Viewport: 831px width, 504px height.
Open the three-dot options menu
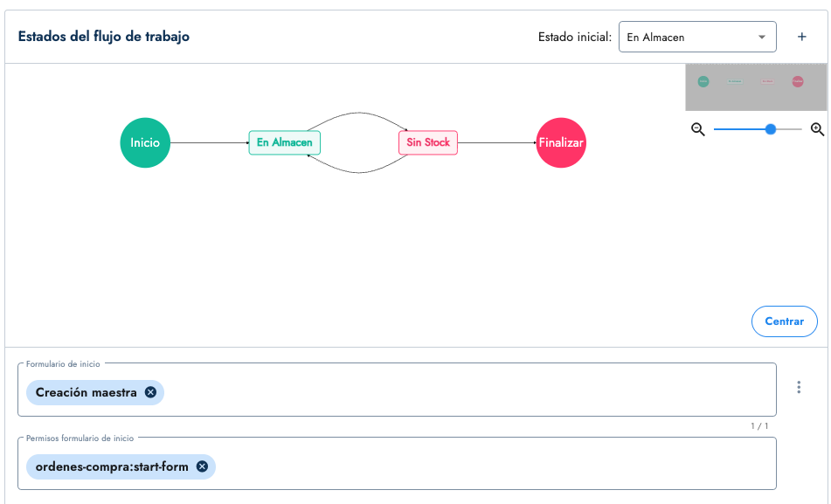coord(798,388)
